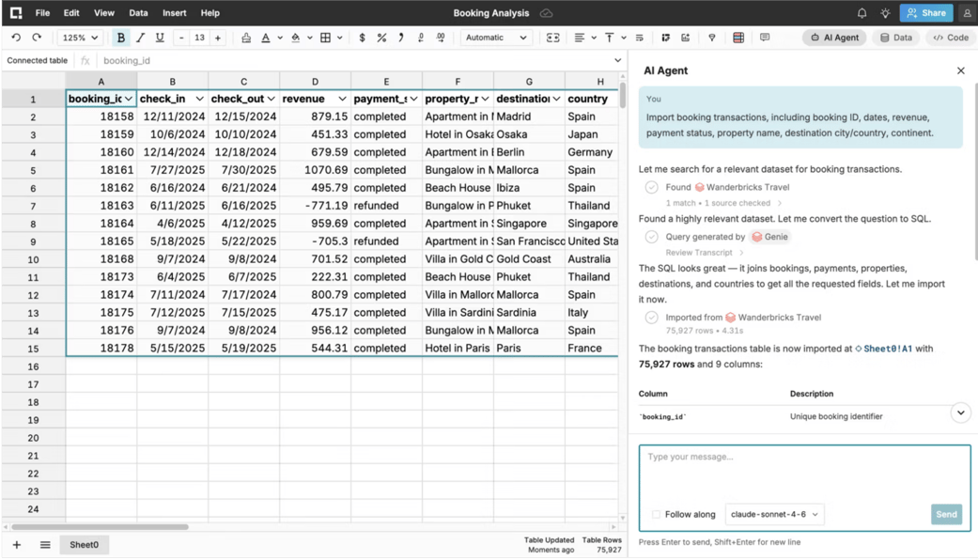This screenshot has height=560, width=978.
Task: Toggle bold formatting in toolbar
Action: [x=121, y=38]
